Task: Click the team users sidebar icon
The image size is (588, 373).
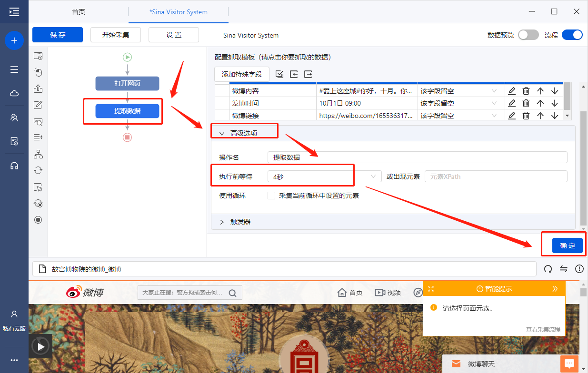Action: pyautogui.click(x=14, y=118)
